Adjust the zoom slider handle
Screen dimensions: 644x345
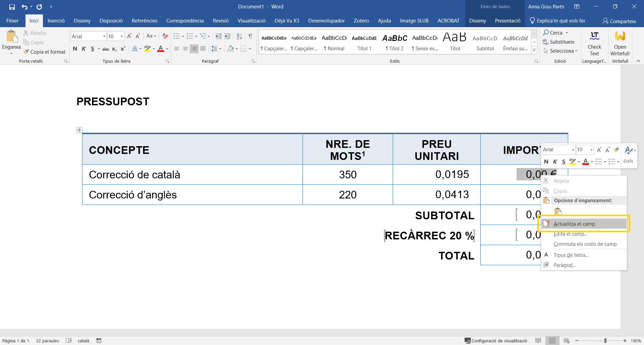tap(605, 341)
